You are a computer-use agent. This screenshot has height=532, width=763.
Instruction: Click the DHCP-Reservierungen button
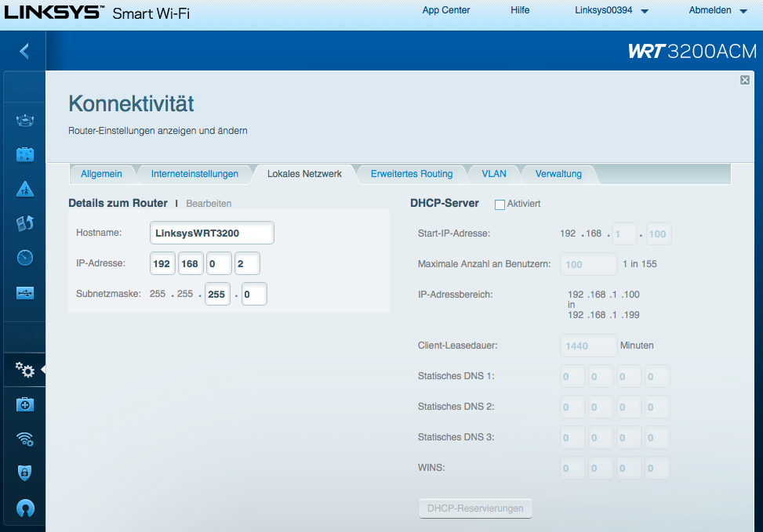(475, 508)
